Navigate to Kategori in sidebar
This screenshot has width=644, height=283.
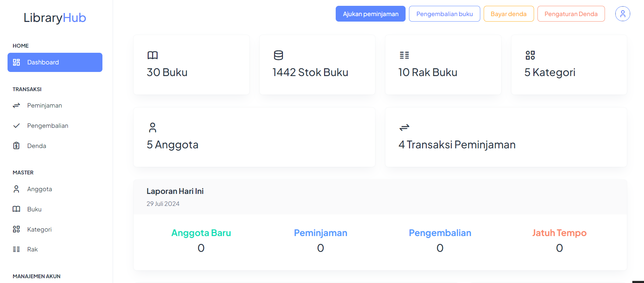(x=39, y=230)
